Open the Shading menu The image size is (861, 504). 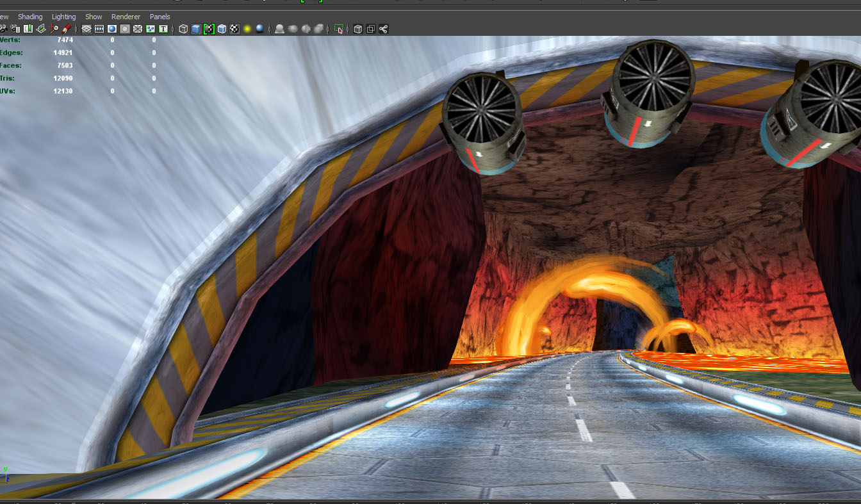coord(30,17)
